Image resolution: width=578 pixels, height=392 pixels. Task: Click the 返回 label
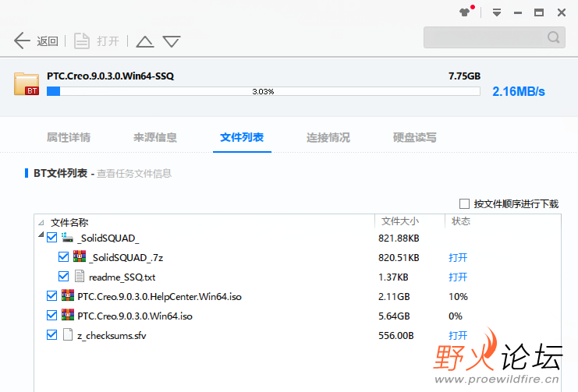pyautogui.click(x=48, y=41)
